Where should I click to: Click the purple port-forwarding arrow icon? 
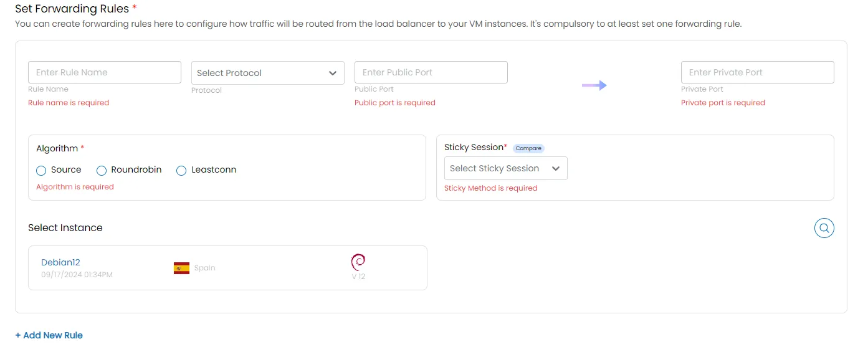pos(594,85)
